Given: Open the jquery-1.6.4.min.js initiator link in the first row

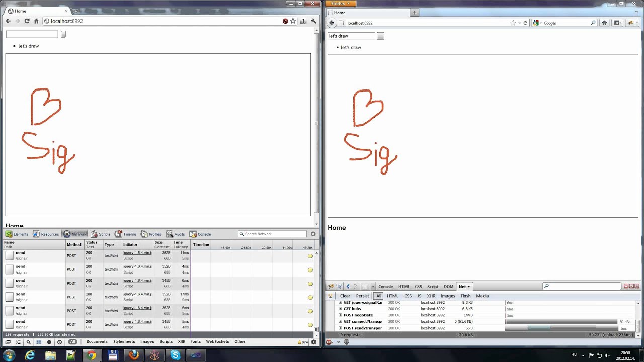Looking at the screenshot, I should tap(137, 253).
